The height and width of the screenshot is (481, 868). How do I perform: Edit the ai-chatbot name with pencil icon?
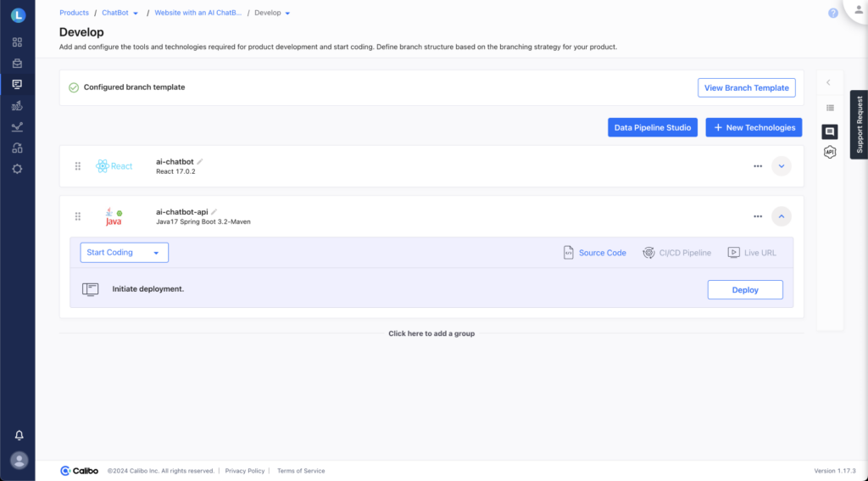tap(200, 161)
